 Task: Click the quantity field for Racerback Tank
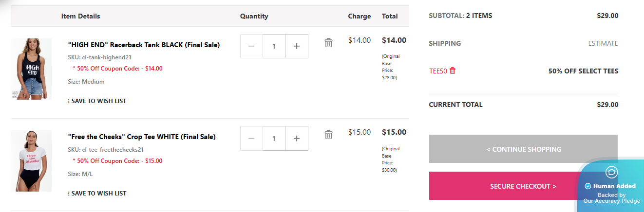[274, 46]
